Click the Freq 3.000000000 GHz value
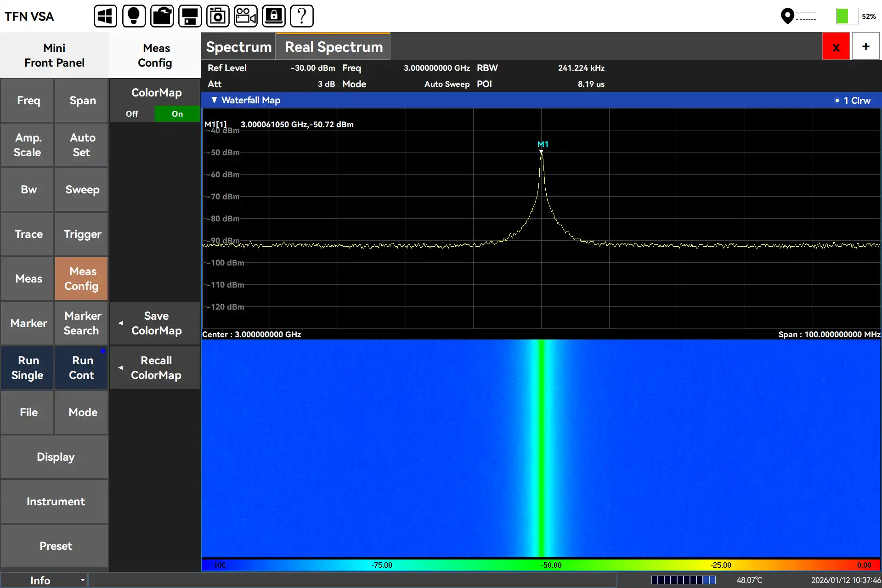882x588 pixels. (x=437, y=68)
